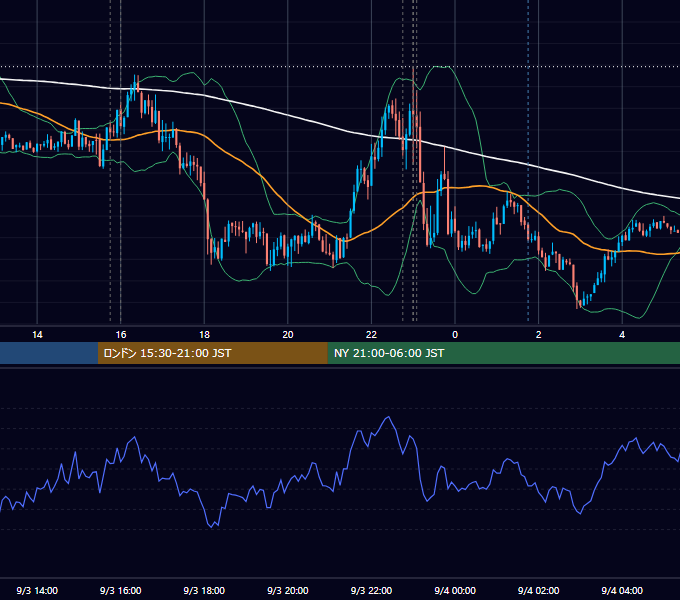
Task: Click the 9/3 20:00 date label
Action: [x=288, y=590]
